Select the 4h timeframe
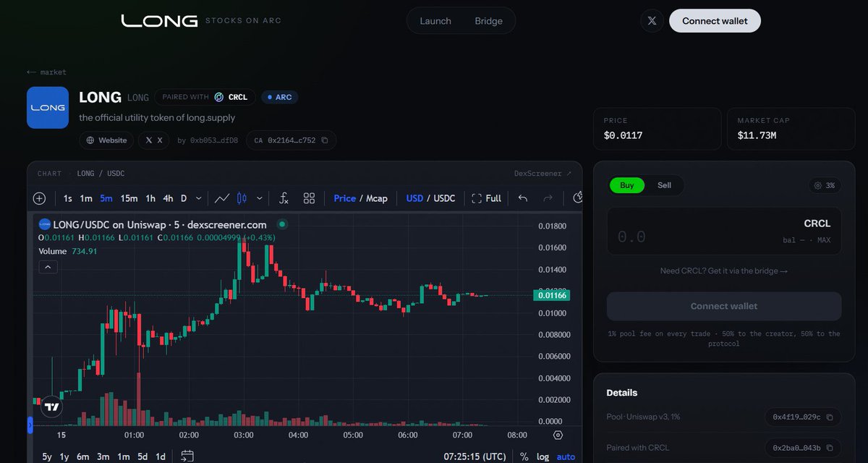Screen dimensions: 868x463 click(168, 198)
